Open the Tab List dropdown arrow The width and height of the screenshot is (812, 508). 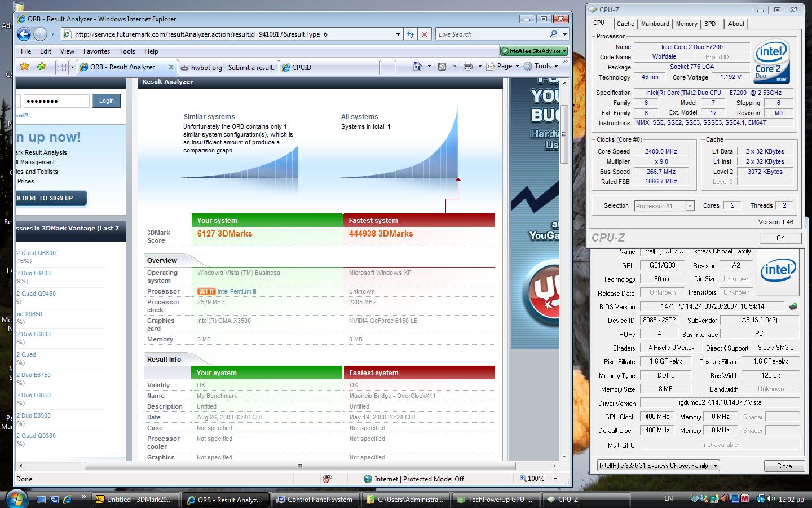[72, 67]
